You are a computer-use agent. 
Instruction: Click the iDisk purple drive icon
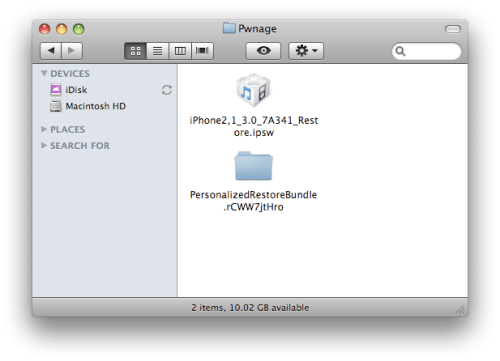[56, 89]
